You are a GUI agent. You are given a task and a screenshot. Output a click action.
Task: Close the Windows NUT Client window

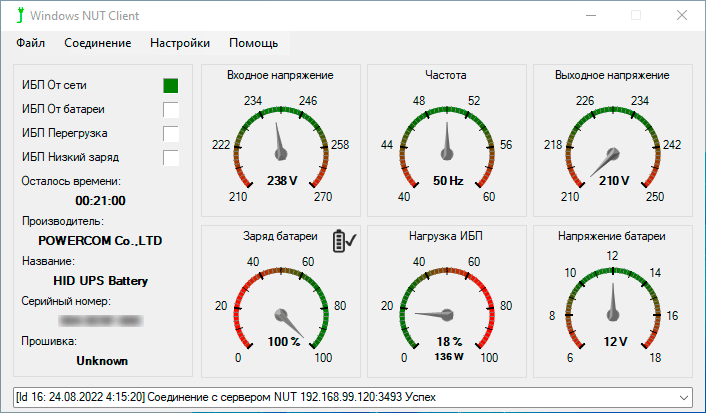click(x=682, y=15)
